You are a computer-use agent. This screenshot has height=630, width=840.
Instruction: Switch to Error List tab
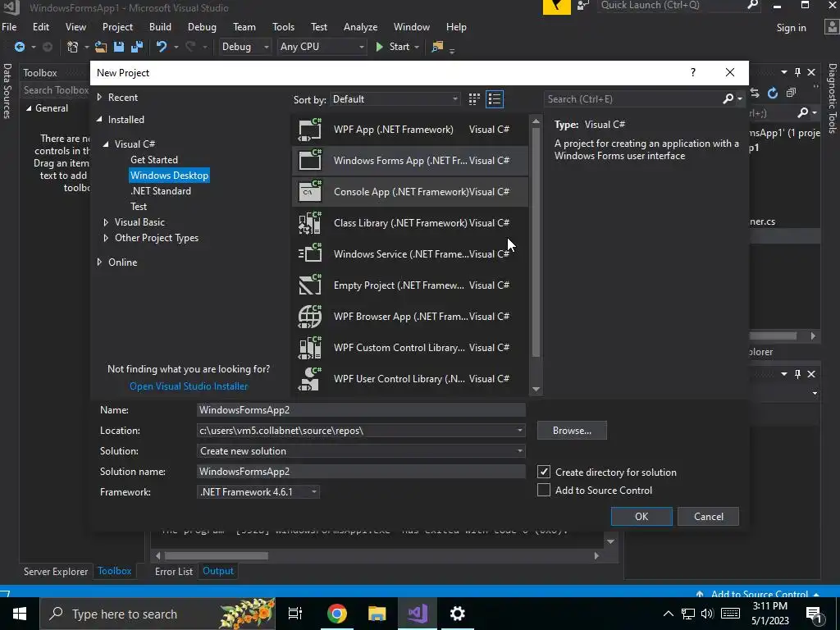[174, 572]
